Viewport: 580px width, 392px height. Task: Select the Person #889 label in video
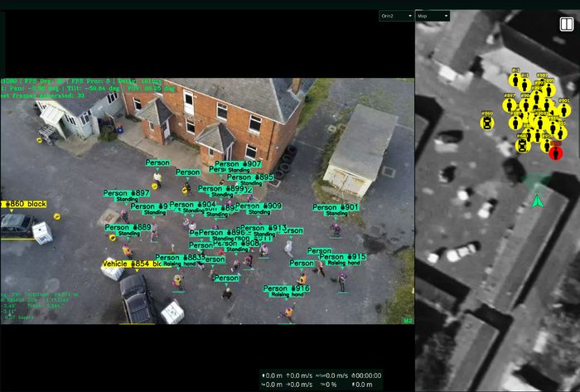tap(128, 227)
